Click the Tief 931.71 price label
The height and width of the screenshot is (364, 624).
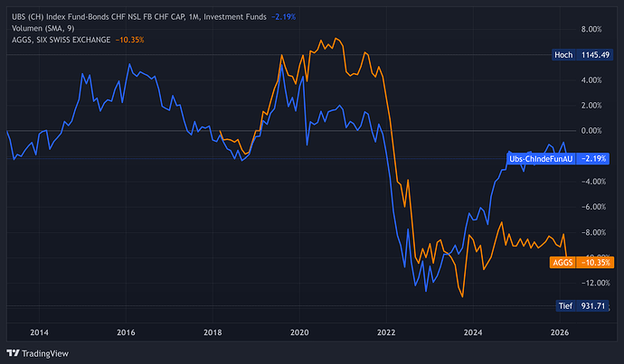coord(582,306)
